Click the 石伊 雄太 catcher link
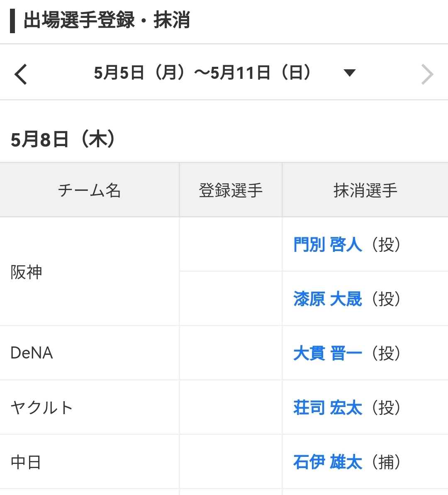The image size is (448, 495). click(327, 462)
